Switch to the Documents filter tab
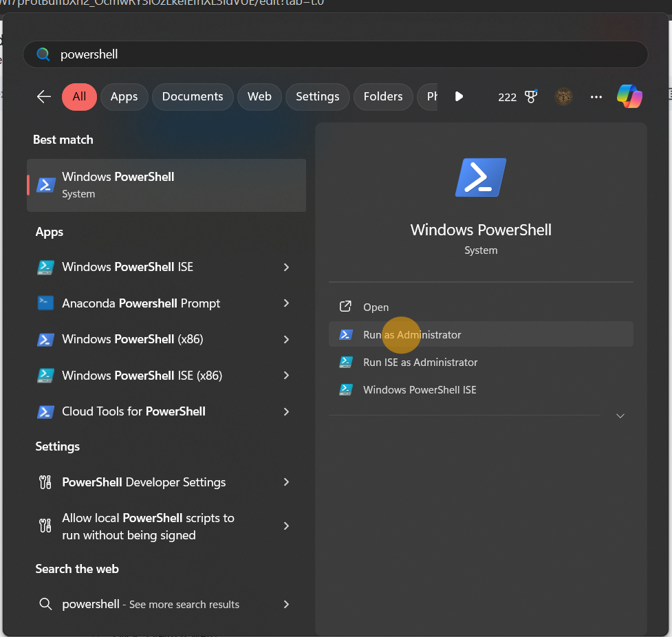The width and height of the screenshot is (672, 637). [x=193, y=97]
